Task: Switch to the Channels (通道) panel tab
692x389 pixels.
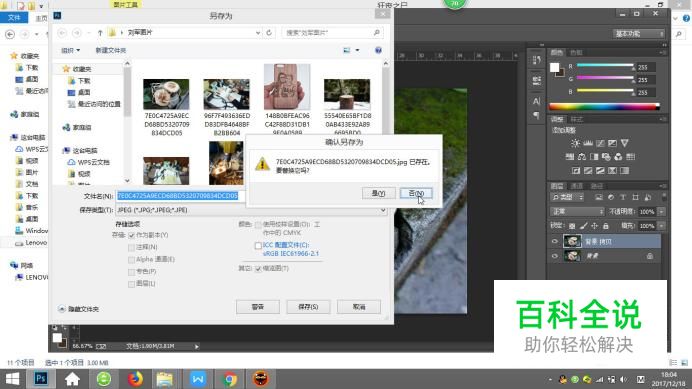Action: click(577, 186)
